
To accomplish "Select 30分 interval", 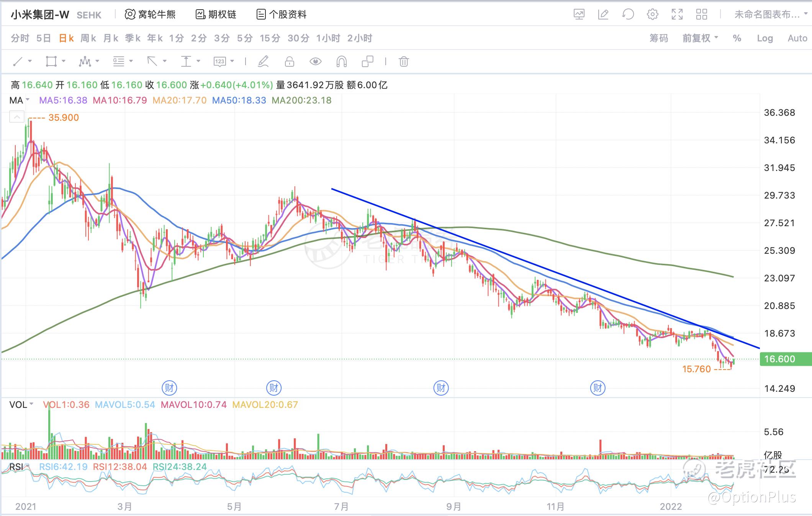I will coord(298,38).
